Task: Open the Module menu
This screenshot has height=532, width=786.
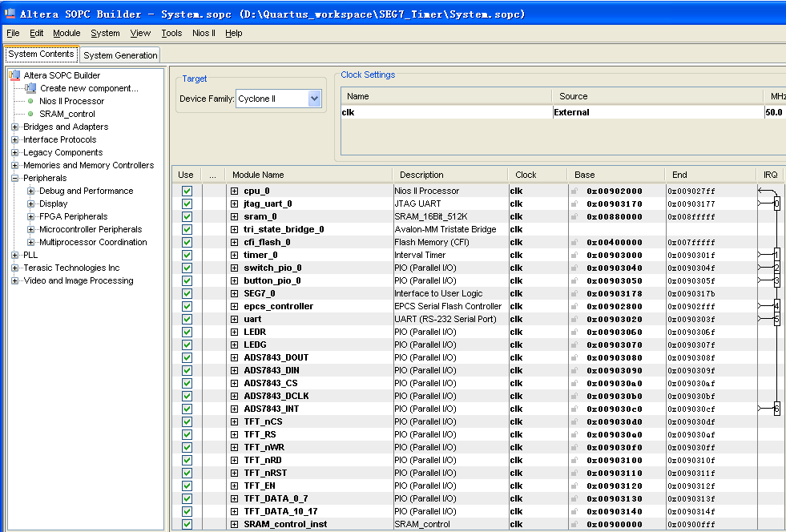Action: coord(67,33)
